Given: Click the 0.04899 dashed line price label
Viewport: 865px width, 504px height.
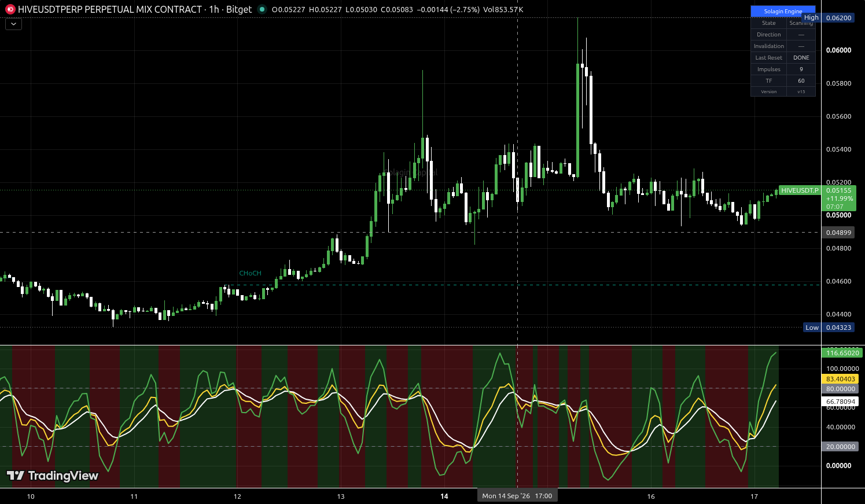Looking at the screenshot, I should [x=838, y=233].
